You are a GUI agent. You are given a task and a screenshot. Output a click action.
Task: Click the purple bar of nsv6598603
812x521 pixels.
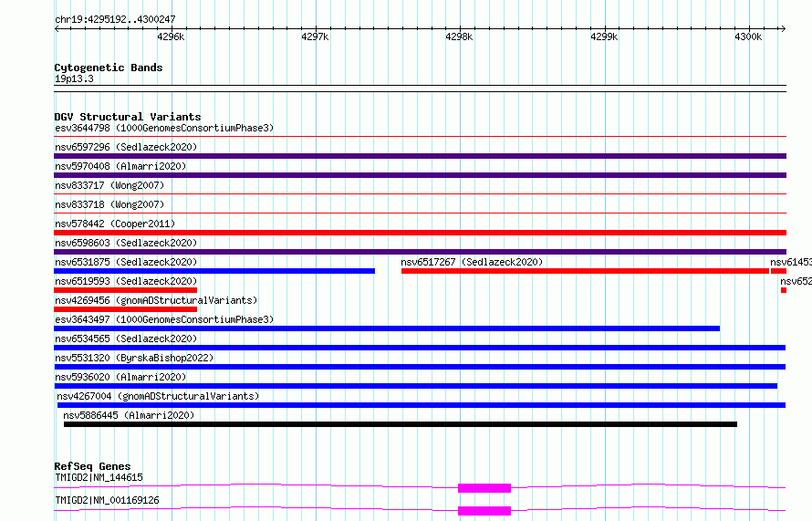tap(420, 252)
